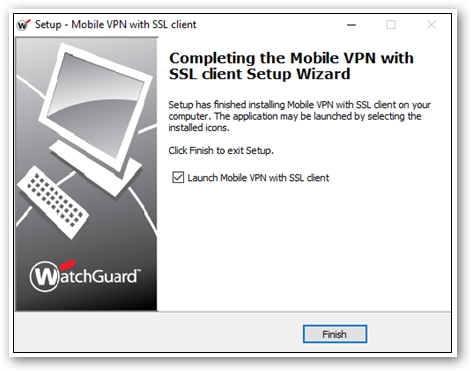Click the tilted monitor screen illustration

[96, 105]
